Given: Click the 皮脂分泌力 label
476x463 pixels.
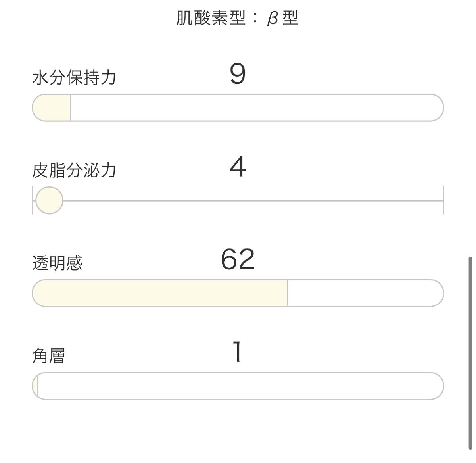Looking at the screenshot, I should point(74,170).
